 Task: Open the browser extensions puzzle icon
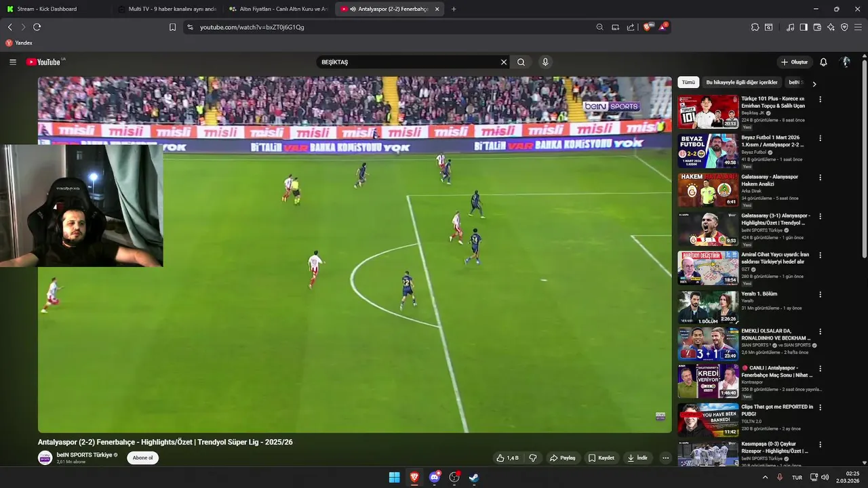pyautogui.click(x=755, y=27)
